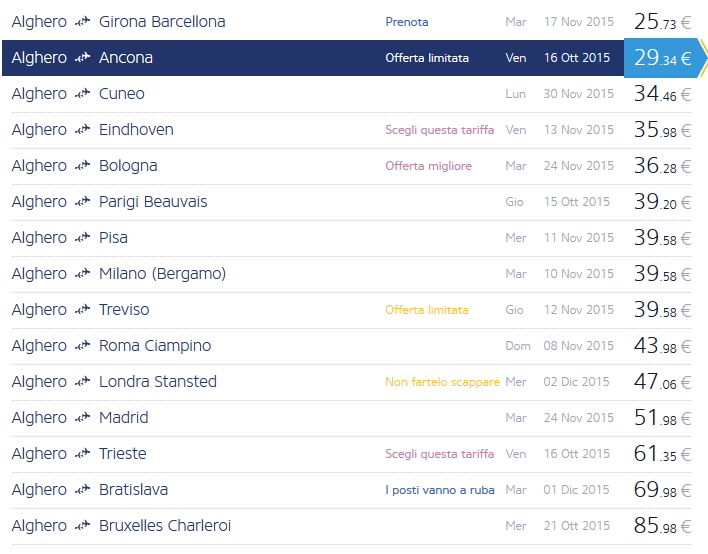This screenshot has width=708, height=554.
Task: Open the Milano (Bergamo) route
Action: (162, 274)
